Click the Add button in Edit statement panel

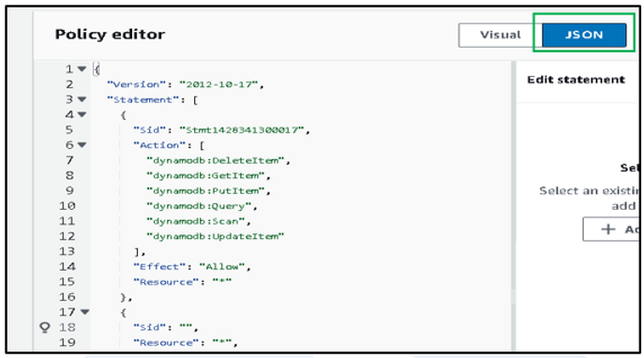click(611, 229)
